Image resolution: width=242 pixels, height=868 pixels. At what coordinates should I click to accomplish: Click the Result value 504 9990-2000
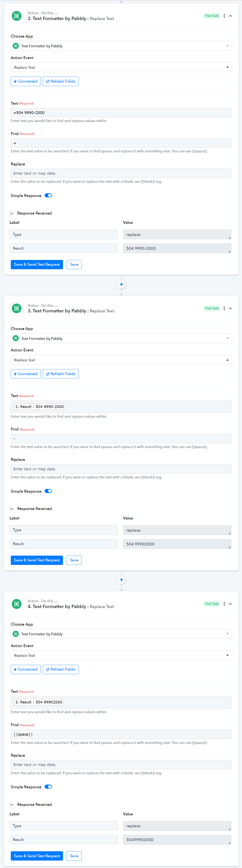point(177,248)
